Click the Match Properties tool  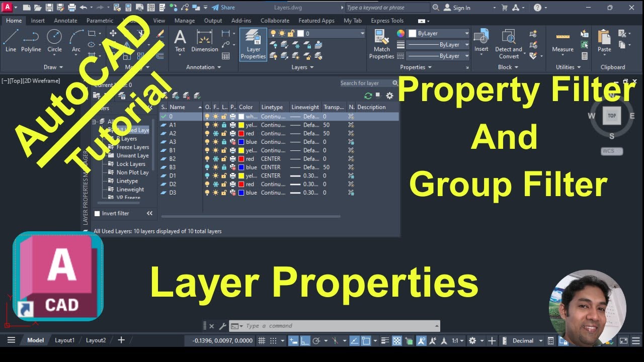(381, 44)
